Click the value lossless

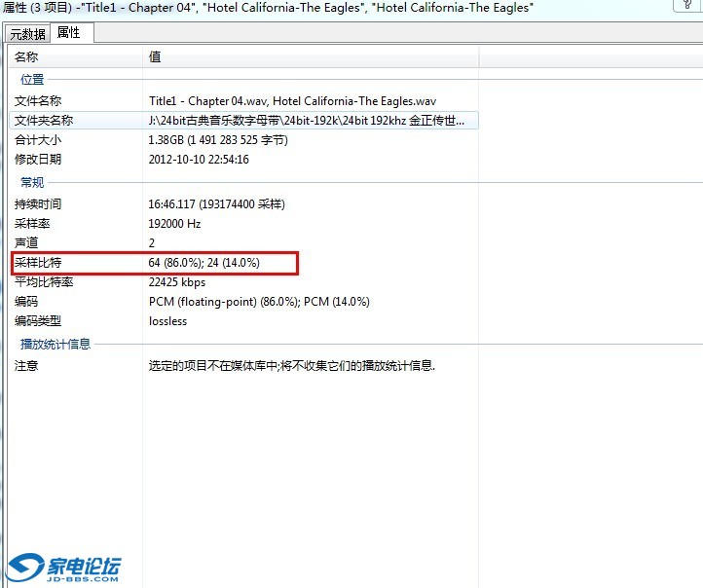[167, 321]
